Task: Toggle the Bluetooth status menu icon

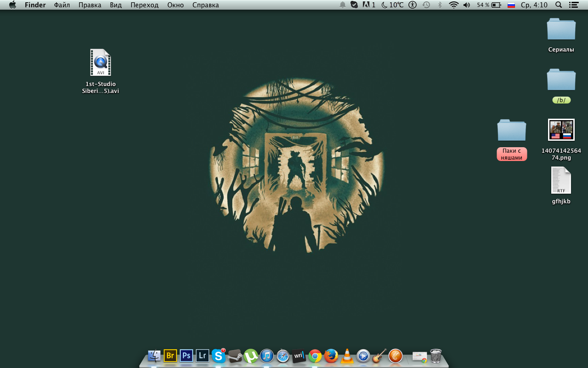Action: 440,5
